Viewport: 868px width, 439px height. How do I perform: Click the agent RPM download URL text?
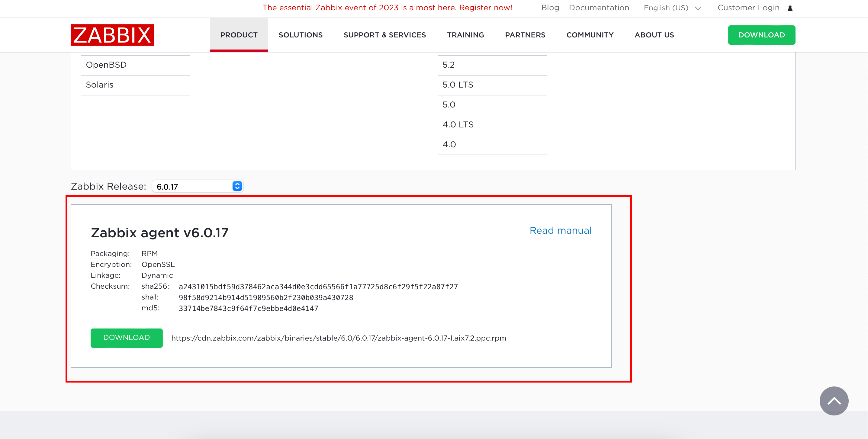339,338
